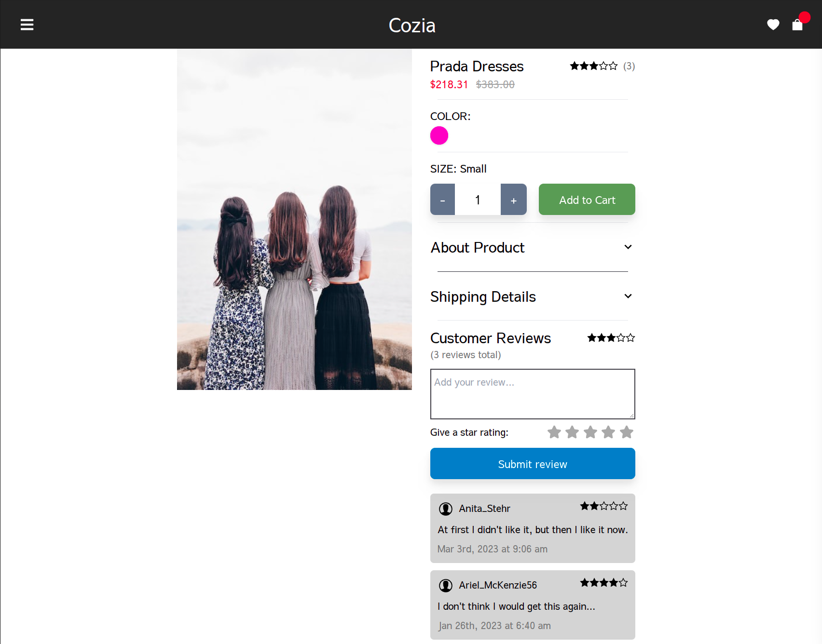Image resolution: width=822 pixels, height=644 pixels.
Task: Click the quantity value field
Action: coord(478,199)
